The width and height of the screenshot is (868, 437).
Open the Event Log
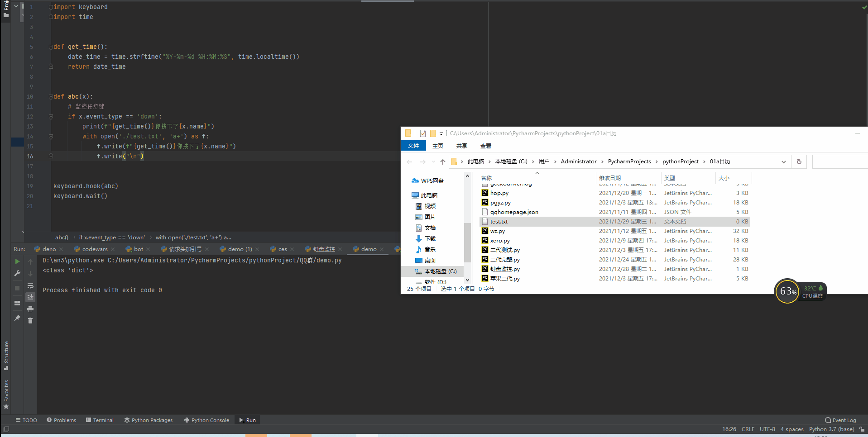point(840,420)
